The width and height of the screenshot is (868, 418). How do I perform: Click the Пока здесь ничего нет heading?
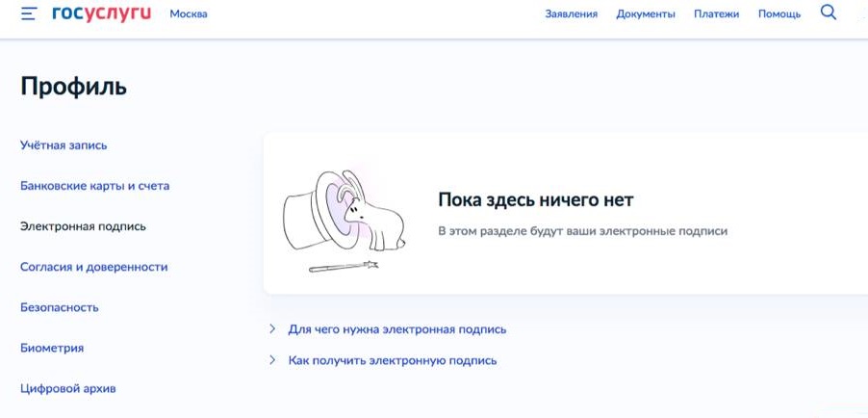click(x=535, y=199)
